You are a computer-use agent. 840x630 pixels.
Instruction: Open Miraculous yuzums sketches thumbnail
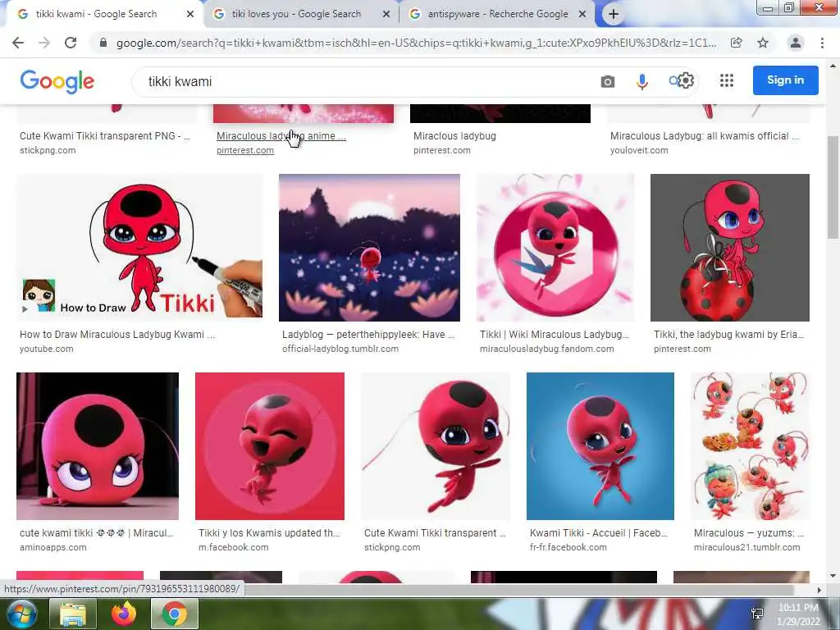pos(750,446)
